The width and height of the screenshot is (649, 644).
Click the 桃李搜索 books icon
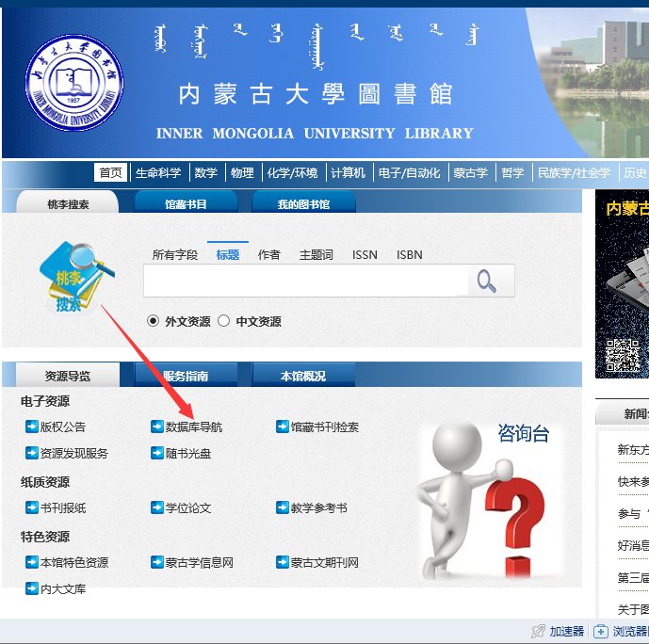(76, 277)
